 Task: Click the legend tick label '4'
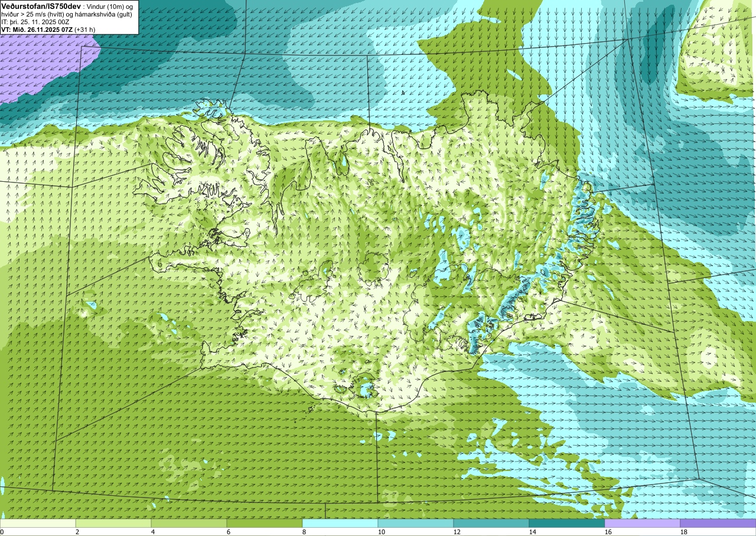(x=154, y=532)
